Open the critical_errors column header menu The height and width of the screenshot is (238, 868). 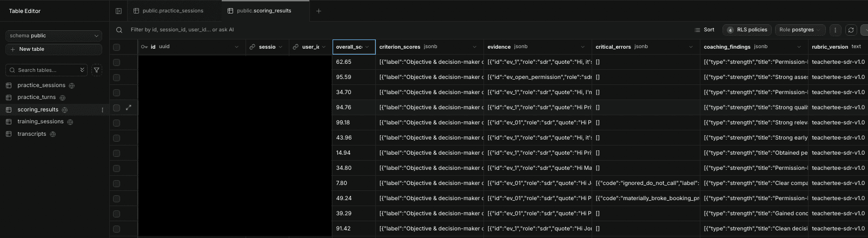click(691, 47)
